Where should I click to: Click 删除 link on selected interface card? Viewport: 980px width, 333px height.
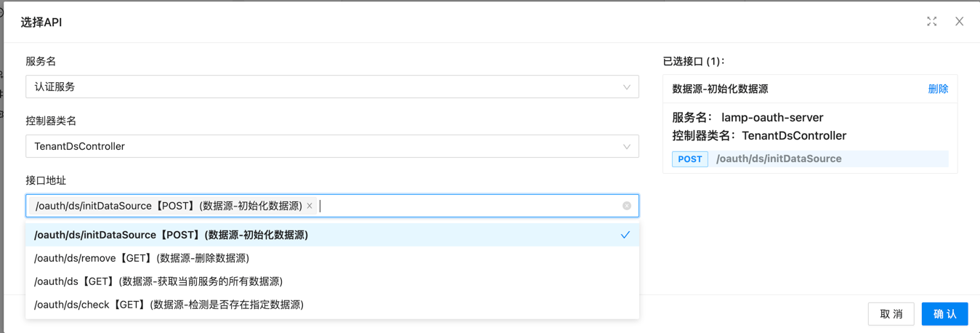[x=938, y=89]
